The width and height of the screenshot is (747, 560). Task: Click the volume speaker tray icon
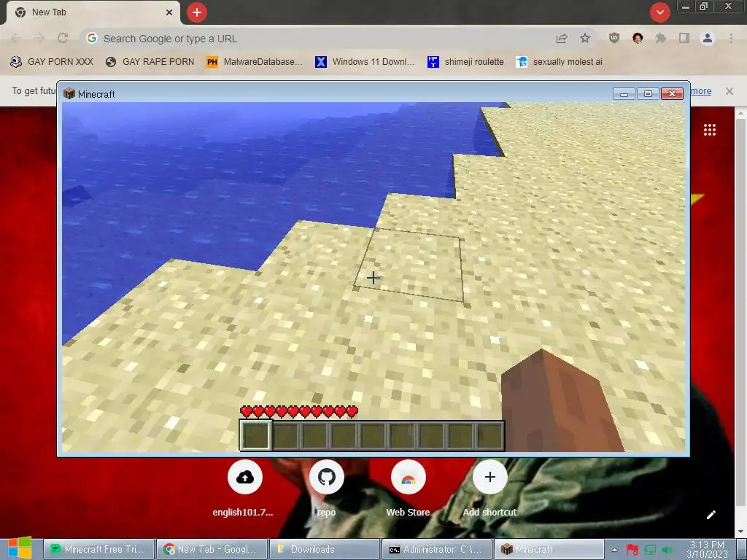click(x=667, y=550)
